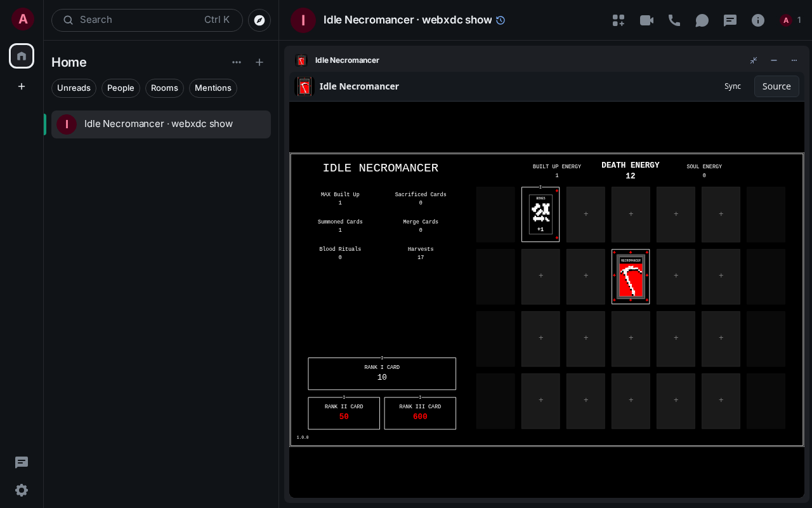Show the member list with count 1

(x=790, y=20)
